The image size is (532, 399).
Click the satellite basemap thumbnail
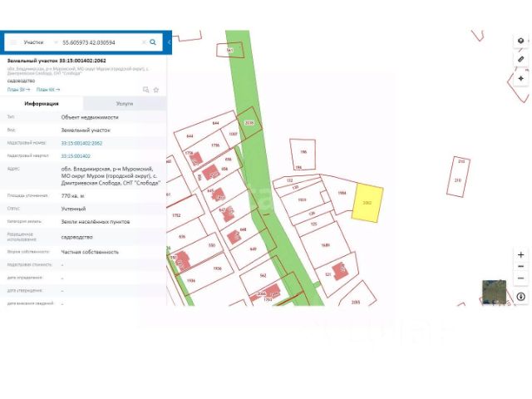coord(494,292)
